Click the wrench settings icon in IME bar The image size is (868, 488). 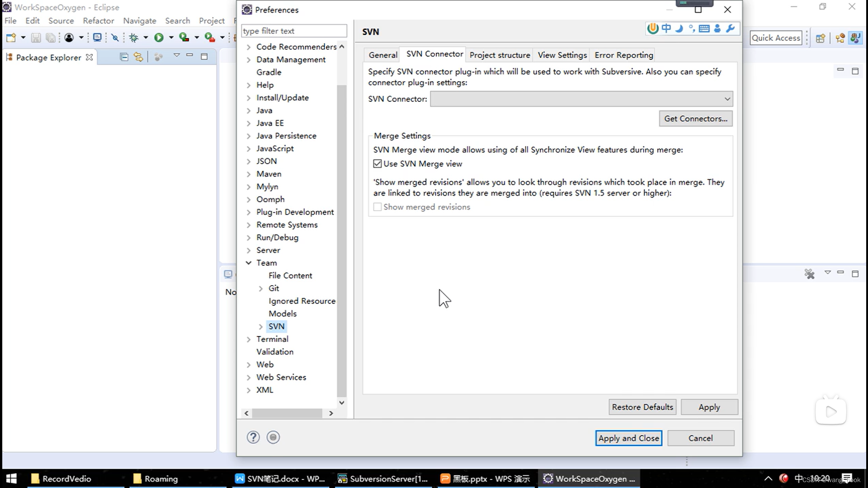[730, 28]
